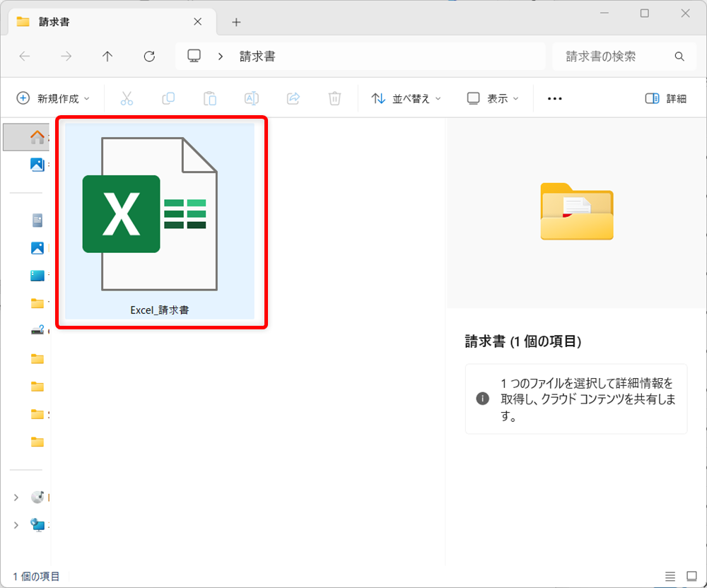This screenshot has height=588, width=707.
Task: Click the Refresh icon in the address bar
Action: (x=149, y=57)
